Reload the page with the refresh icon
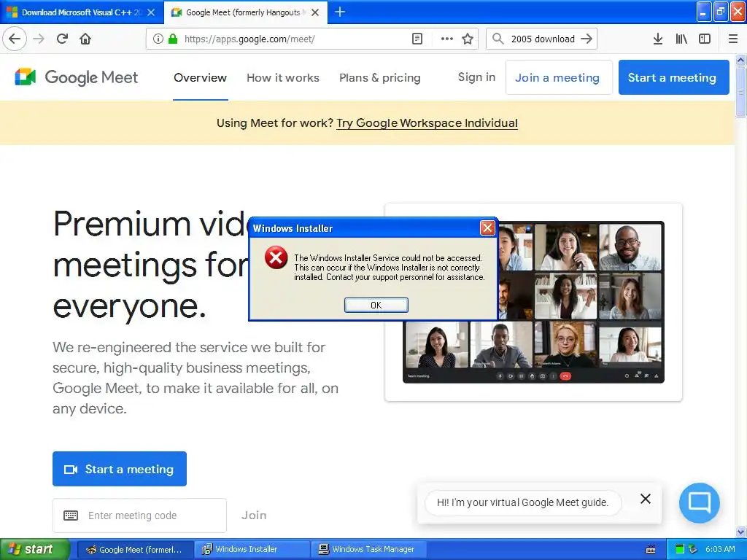This screenshot has height=560, width=747. 62,39
